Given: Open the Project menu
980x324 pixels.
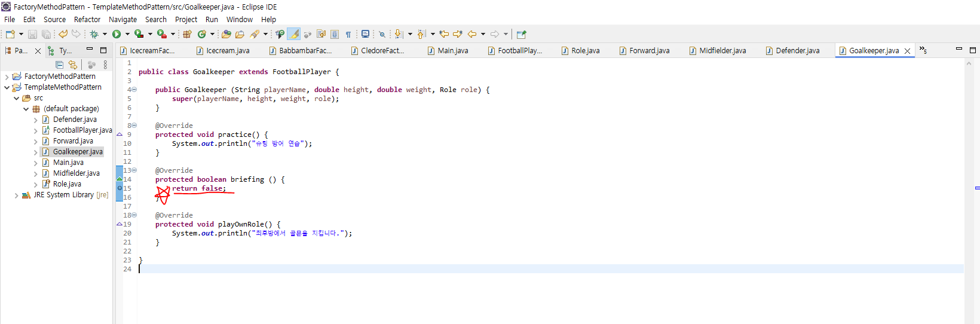Looking at the screenshot, I should pos(186,19).
